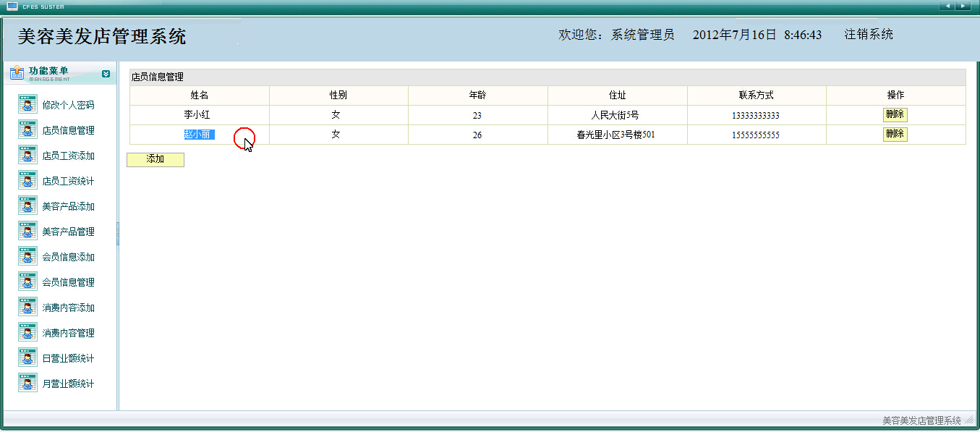Click highlighted name cell 赵小丽
Screen dimensions: 980x432
click(x=200, y=135)
